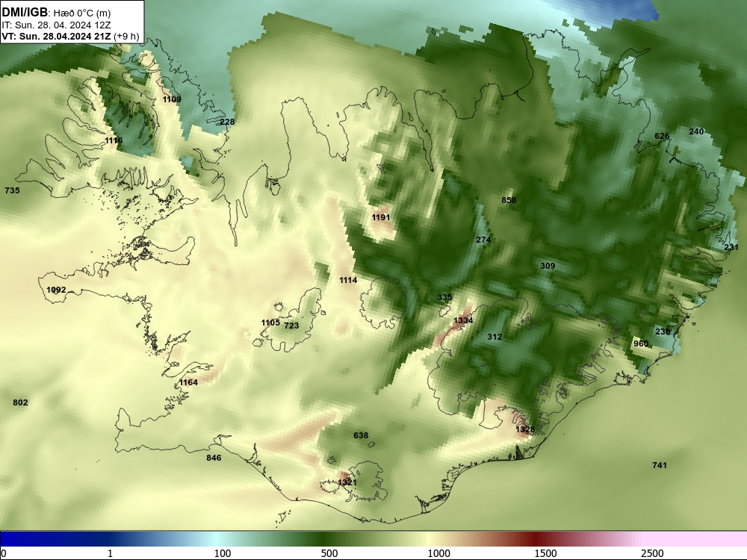Image resolution: width=747 pixels, height=560 pixels.
Task: Click the 1000 tick on the color scale
Action: point(438,553)
